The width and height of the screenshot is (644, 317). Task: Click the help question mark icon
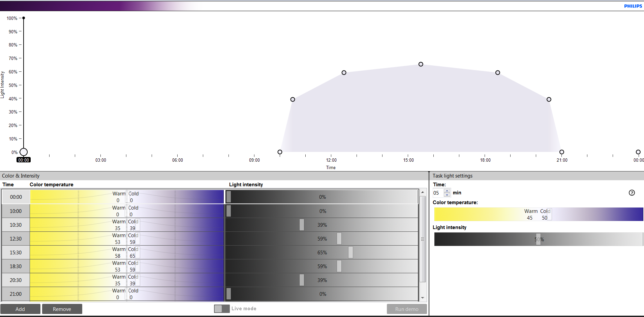(x=632, y=193)
